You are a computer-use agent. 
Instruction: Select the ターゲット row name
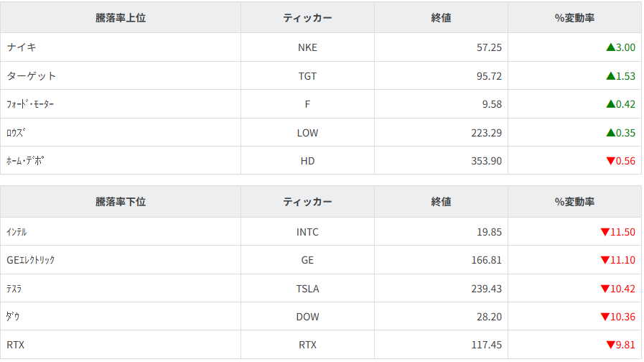pos(32,75)
